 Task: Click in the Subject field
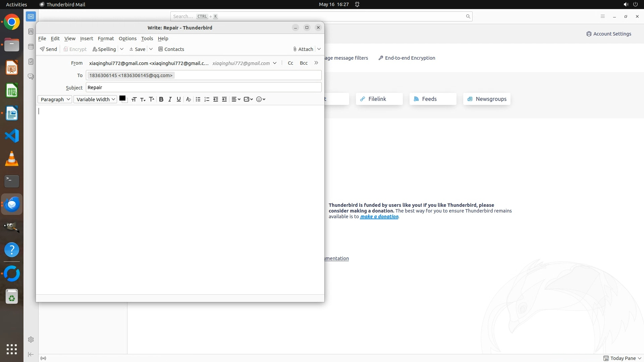[203, 87]
